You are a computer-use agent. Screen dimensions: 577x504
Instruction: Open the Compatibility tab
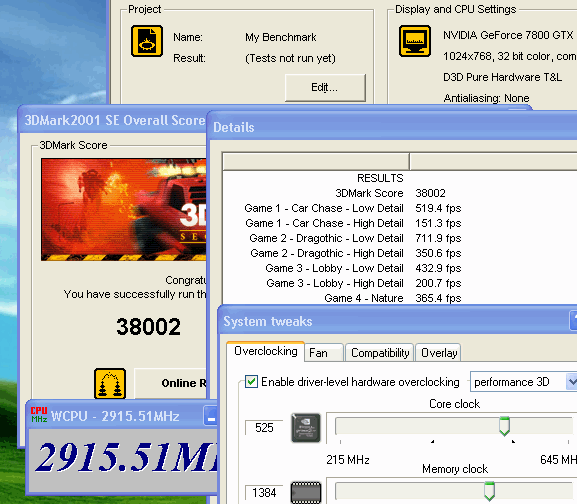[x=380, y=353]
